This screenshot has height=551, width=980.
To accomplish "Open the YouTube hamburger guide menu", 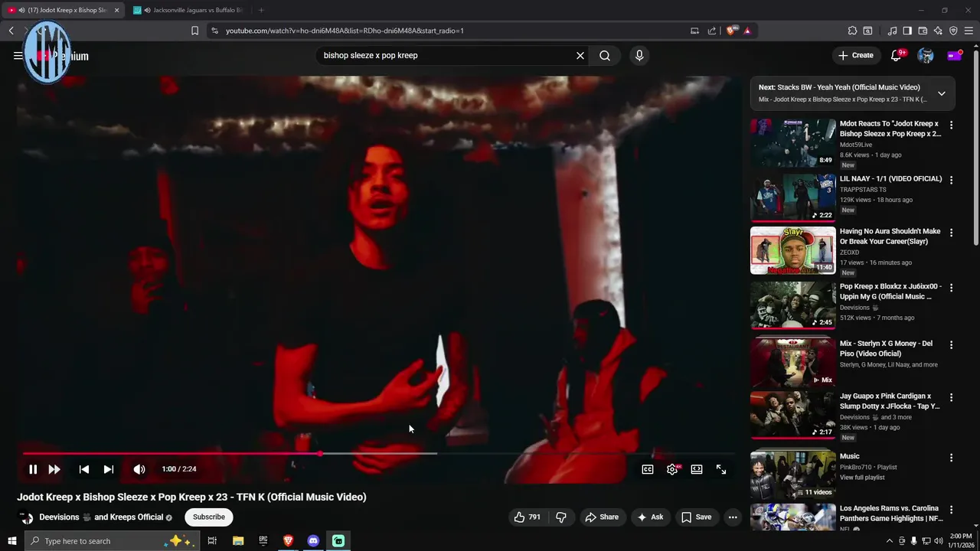I will click(18, 55).
